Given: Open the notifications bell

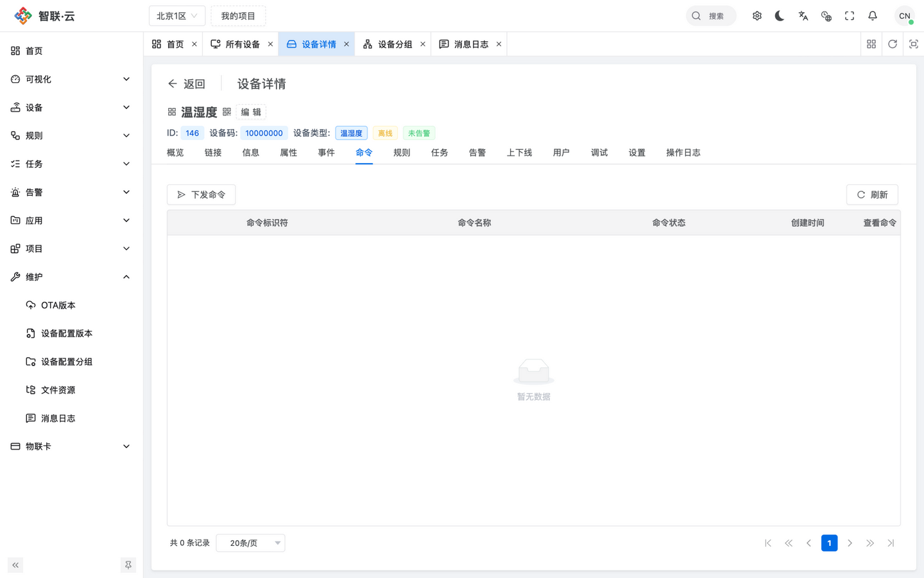Looking at the screenshot, I should pos(873,16).
